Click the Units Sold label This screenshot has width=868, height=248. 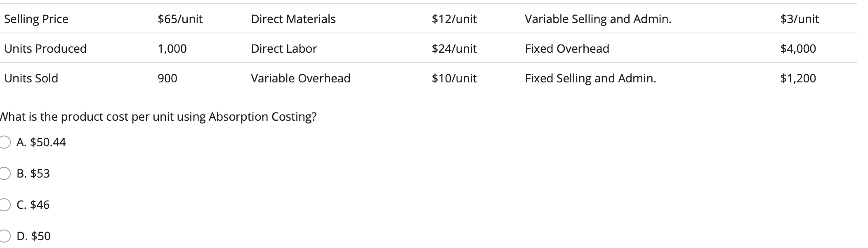[31, 78]
